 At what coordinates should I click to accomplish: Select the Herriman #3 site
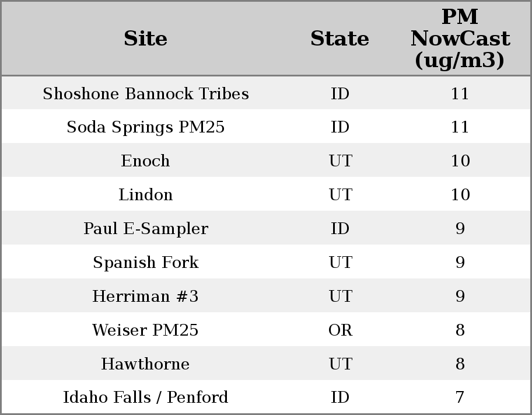click(x=145, y=297)
